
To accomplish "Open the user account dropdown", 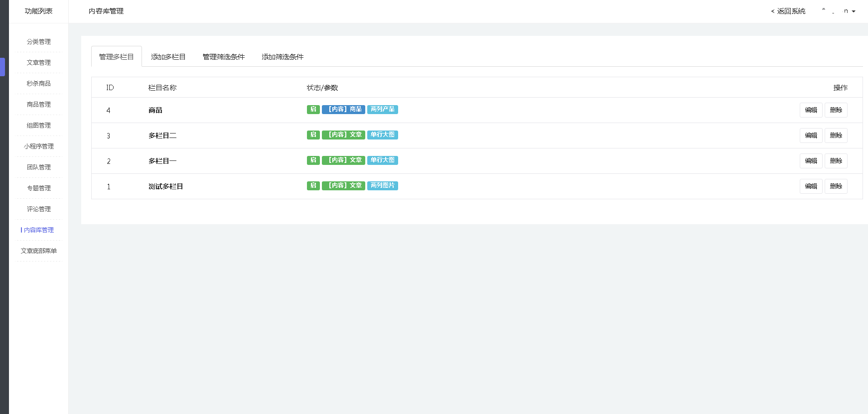I will click(x=842, y=11).
